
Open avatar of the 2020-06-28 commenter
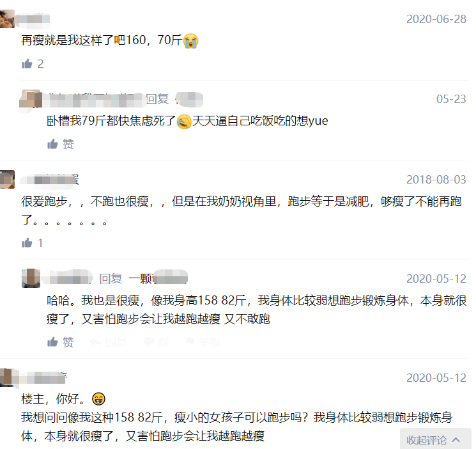pyautogui.click(x=7, y=19)
